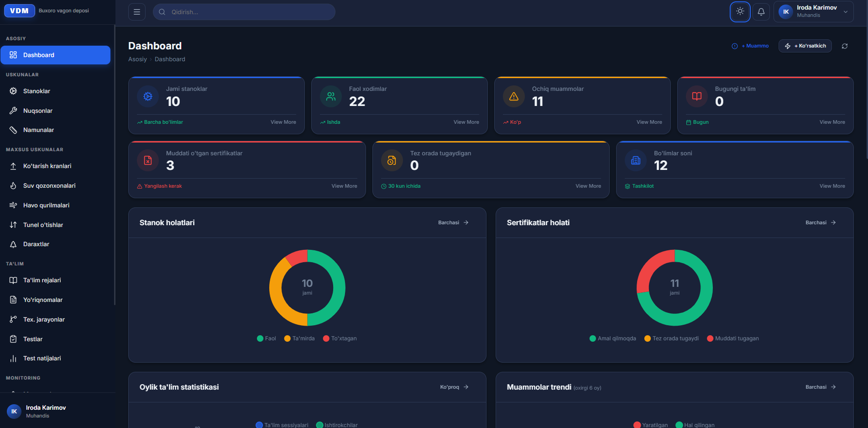Click Asosiy in the breadcrumb
868x428 pixels.
coord(137,59)
